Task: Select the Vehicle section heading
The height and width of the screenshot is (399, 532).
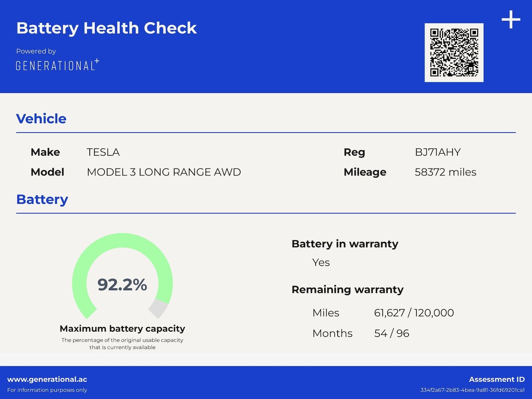Action: [x=41, y=118]
